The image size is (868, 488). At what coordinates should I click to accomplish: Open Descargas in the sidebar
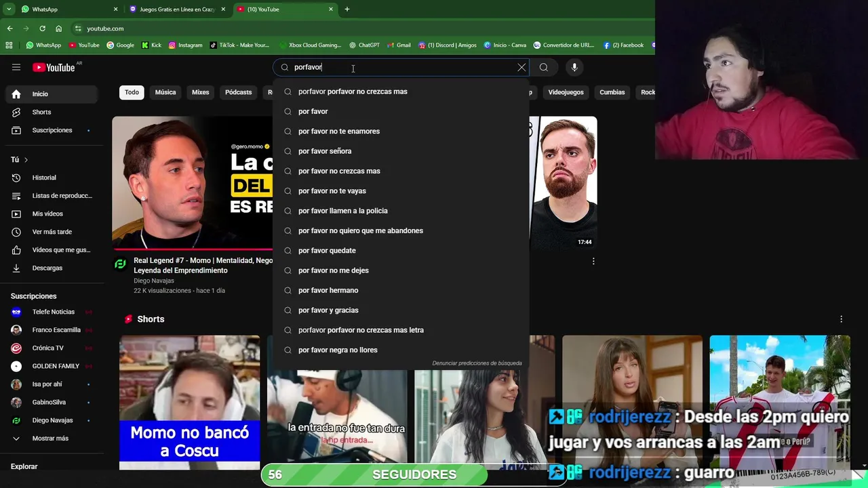click(52, 268)
